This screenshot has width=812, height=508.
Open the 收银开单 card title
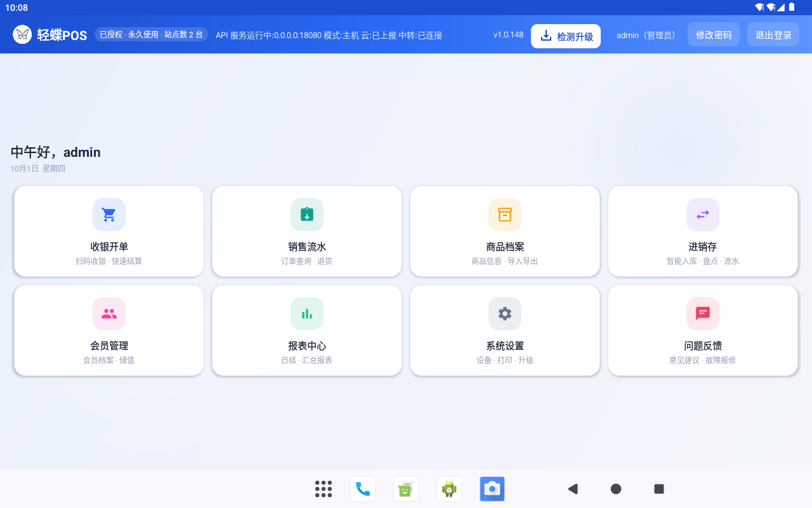pos(109,247)
